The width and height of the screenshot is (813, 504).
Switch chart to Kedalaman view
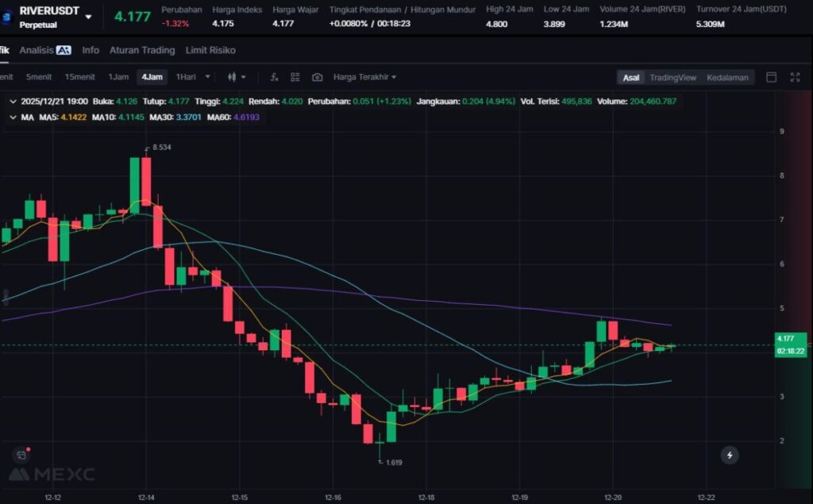(x=727, y=78)
